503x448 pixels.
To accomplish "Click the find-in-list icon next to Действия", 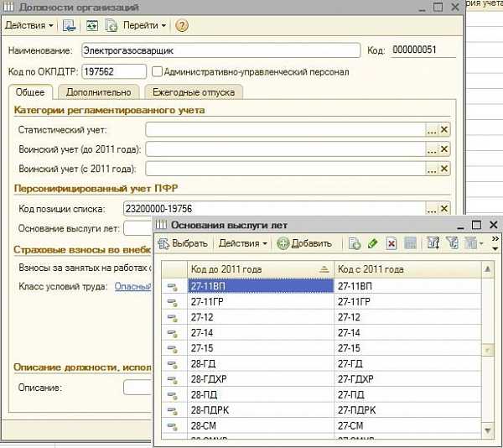I will pos(69,25).
